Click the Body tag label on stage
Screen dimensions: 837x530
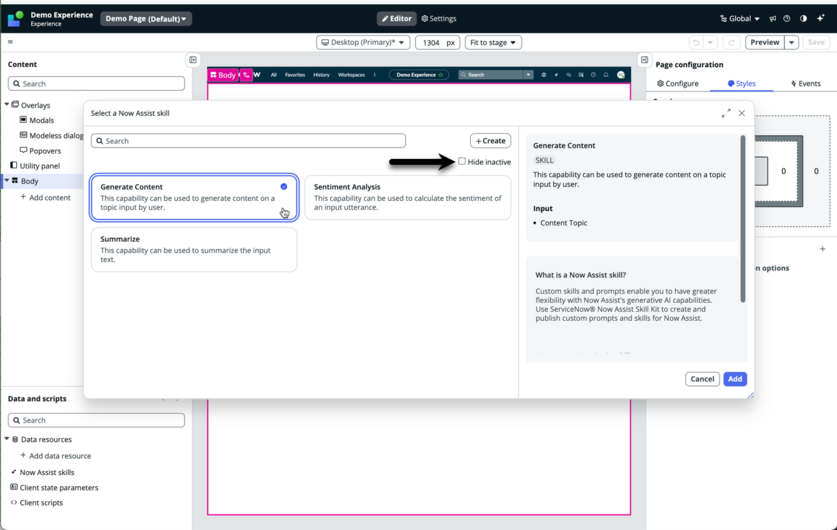tap(223, 75)
